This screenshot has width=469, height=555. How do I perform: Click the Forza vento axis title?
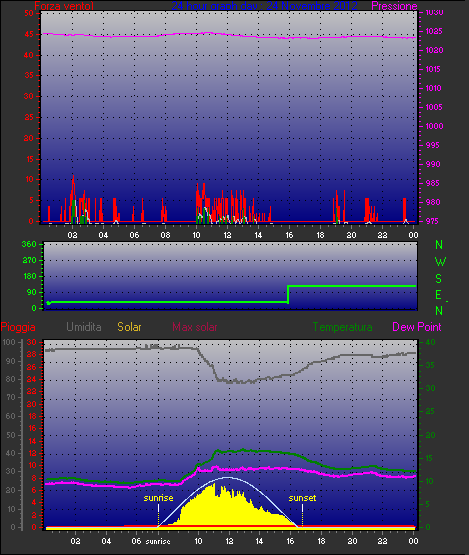(64, 6)
